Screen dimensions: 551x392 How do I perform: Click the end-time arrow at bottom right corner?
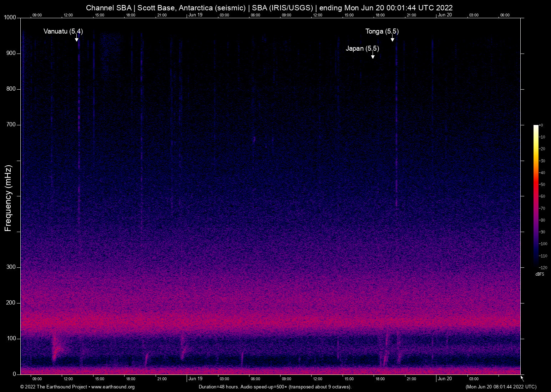(x=522, y=378)
